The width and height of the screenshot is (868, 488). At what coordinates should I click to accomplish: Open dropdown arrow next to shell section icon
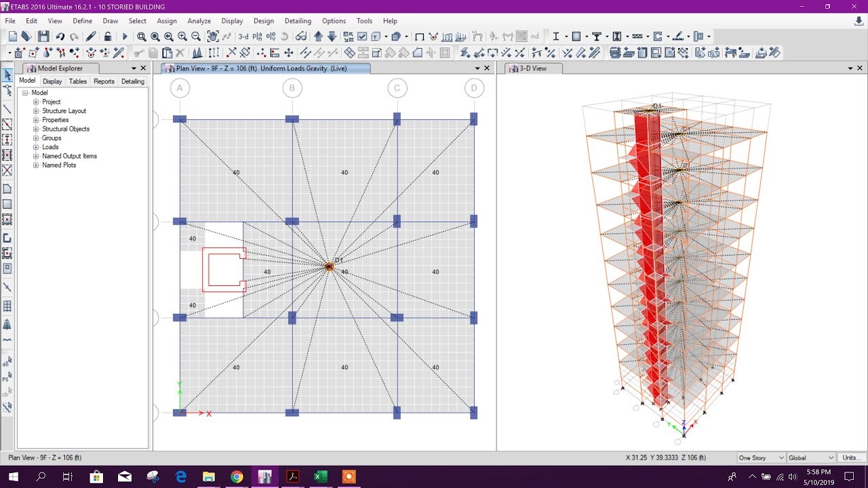click(586, 37)
